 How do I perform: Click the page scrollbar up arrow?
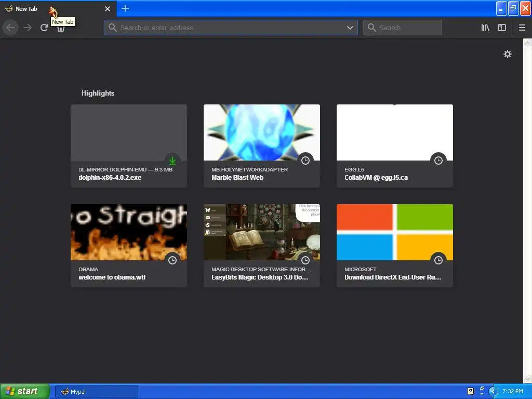[x=528, y=43]
